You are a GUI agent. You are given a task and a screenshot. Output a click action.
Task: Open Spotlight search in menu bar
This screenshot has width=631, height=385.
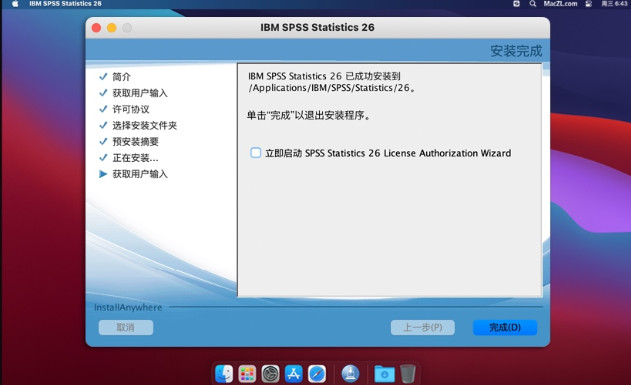pos(533,4)
